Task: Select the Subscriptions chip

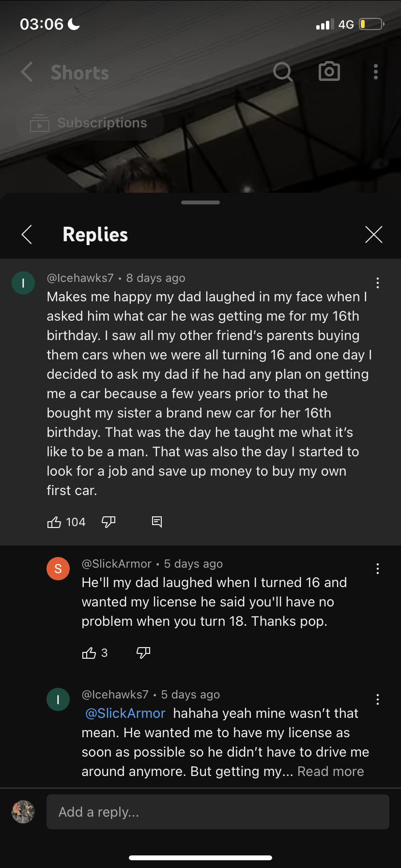Action: [90, 123]
